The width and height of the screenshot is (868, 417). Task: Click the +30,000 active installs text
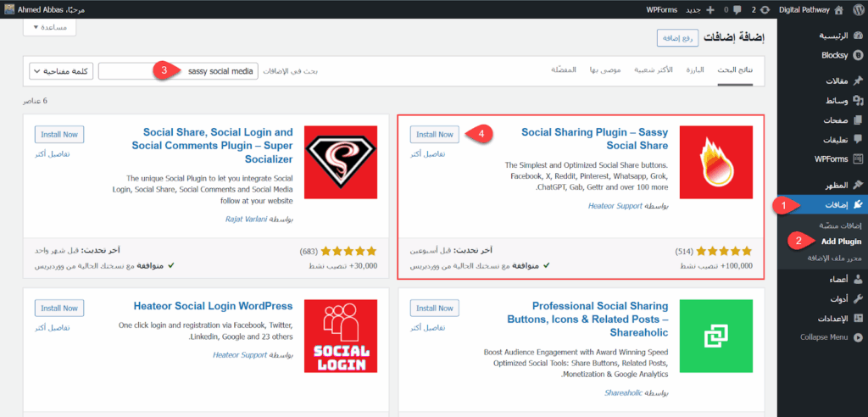(342, 265)
